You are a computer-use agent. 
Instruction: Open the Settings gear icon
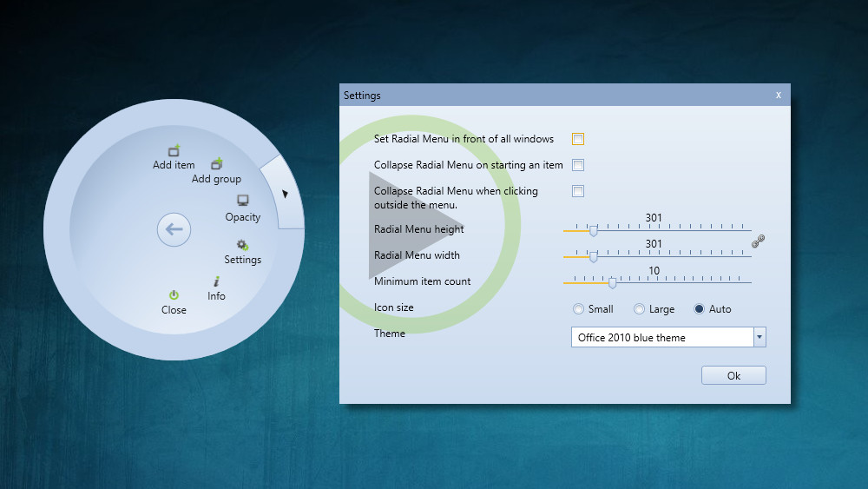[242, 245]
